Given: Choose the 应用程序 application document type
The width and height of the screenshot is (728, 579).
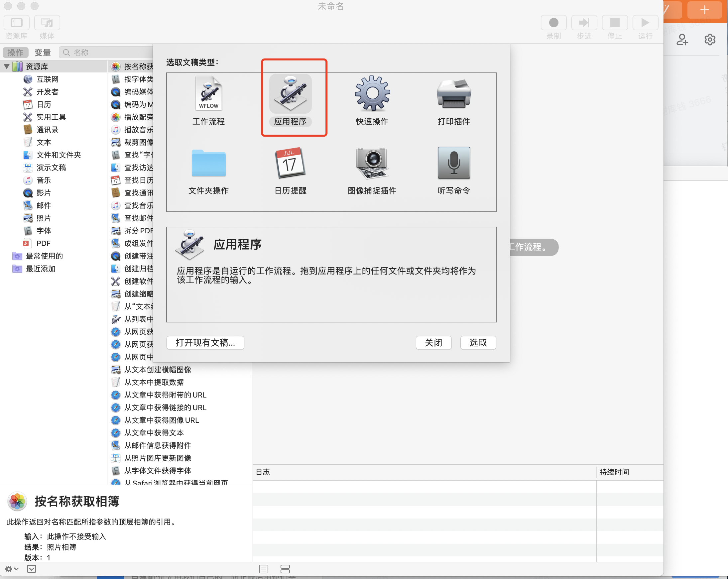Looking at the screenshot, I should pos(291,101).
